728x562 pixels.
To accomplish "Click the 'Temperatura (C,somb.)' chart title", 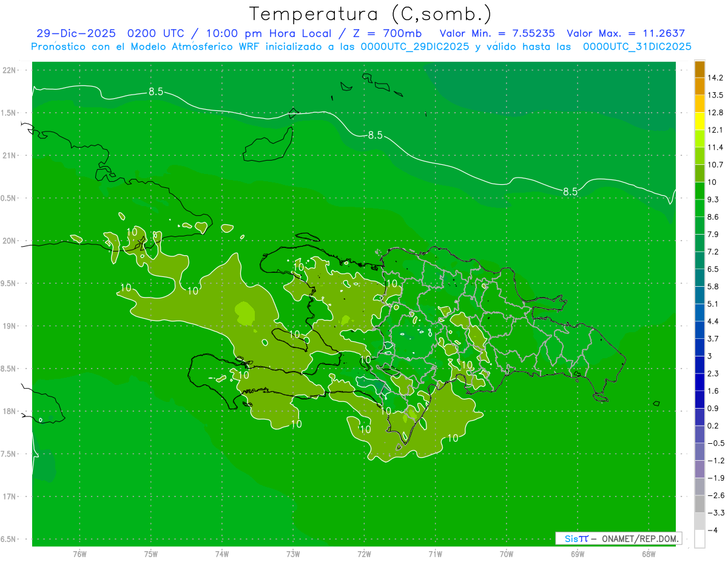I will point(370,14).
